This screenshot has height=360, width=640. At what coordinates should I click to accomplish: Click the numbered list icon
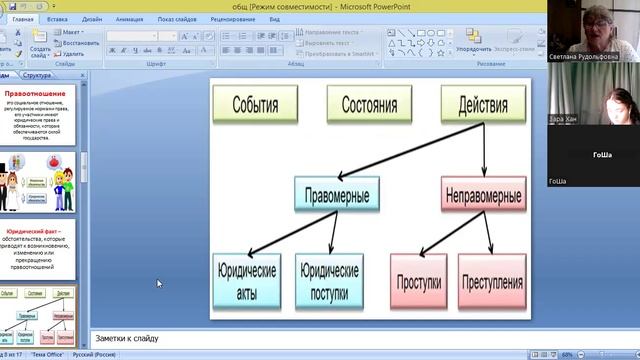(243, 36)
